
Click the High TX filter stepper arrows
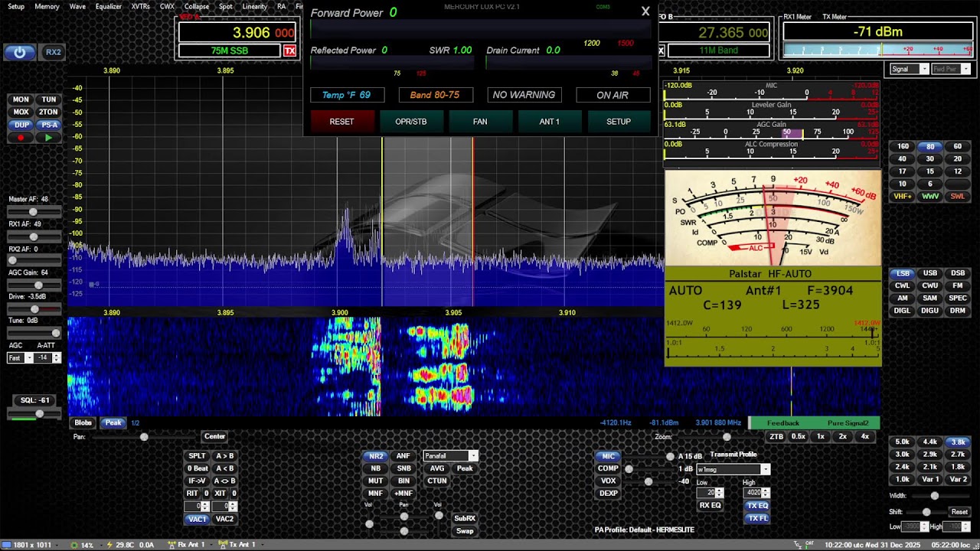(765, 493)
